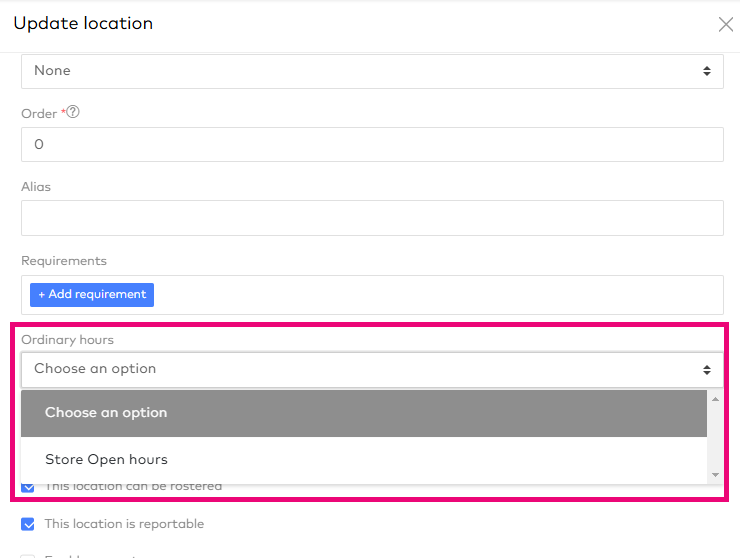The image size is (740, 558).
Task: Click the Order field help icon
Action: 73,113
